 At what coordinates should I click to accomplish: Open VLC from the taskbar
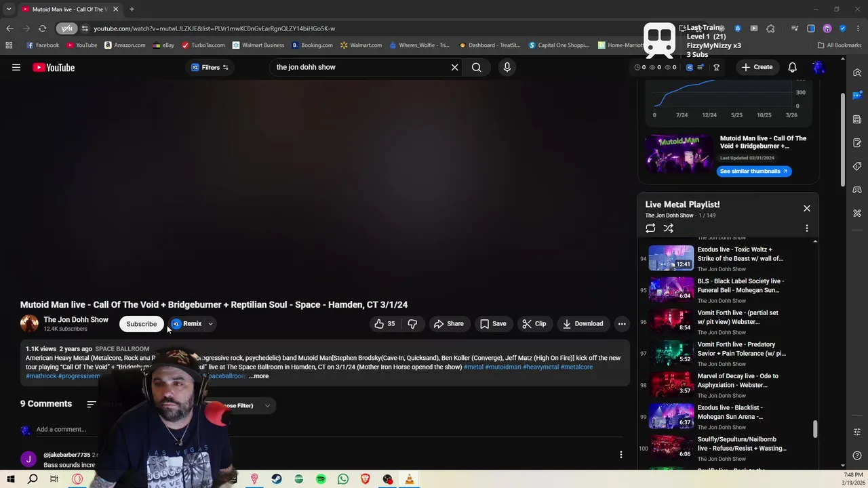pyautogui.click(x=410, y=479)
